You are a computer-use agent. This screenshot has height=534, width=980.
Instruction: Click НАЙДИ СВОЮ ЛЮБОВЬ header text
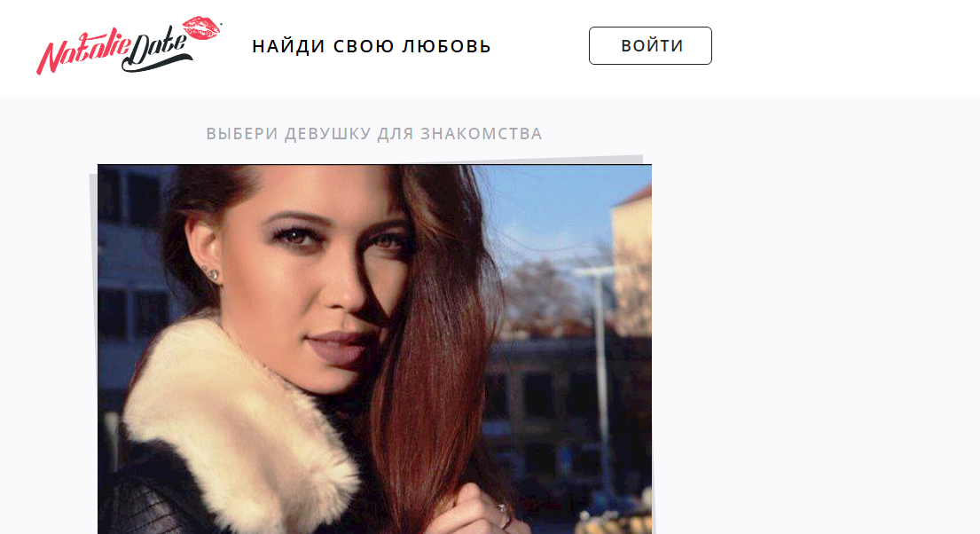pyautogui.click(x=372, y=46)
